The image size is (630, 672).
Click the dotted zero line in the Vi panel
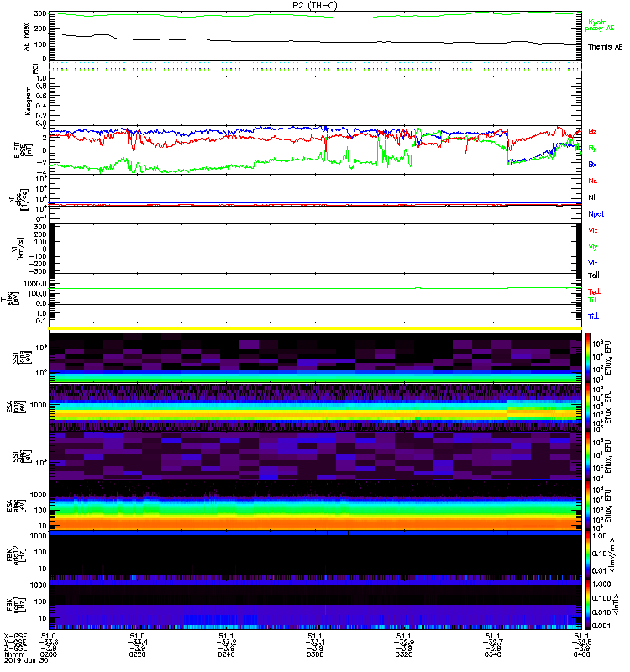[315, 249]
